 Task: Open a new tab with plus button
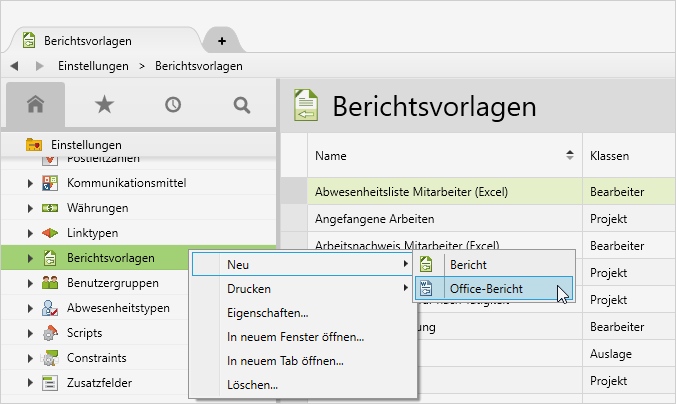pyautogui.click(x=222, y=41)
